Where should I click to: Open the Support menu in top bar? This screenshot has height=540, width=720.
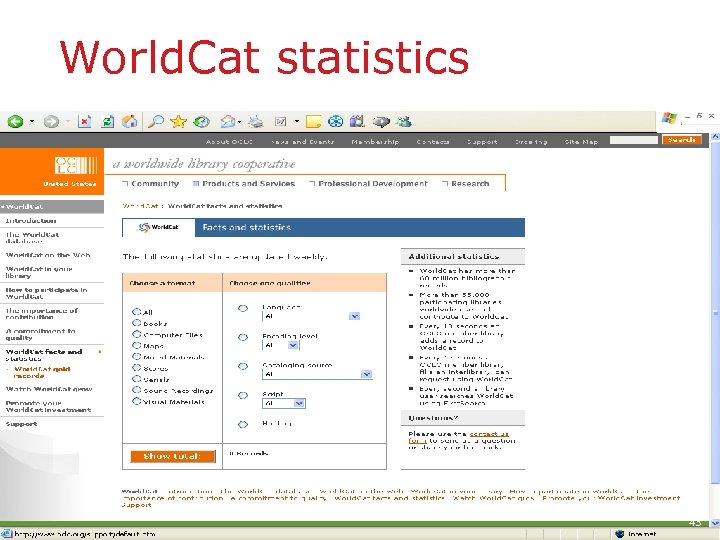(x=482, y=142)
